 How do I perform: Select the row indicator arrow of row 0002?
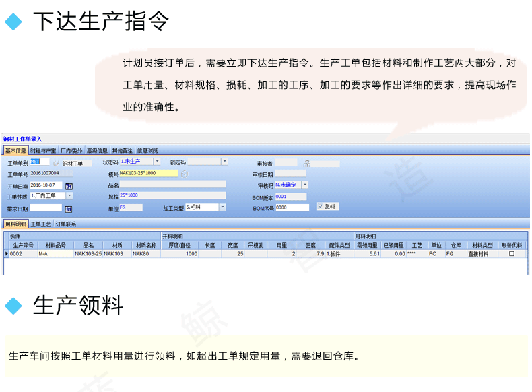7,253
